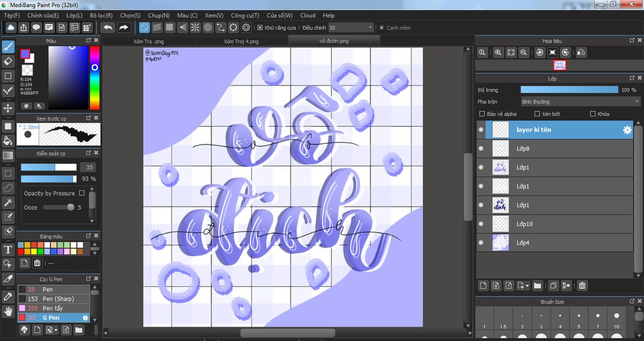Zoom in using Navigator magnifier plus
Screen dimensions: 644x341
tap(498, 52)
